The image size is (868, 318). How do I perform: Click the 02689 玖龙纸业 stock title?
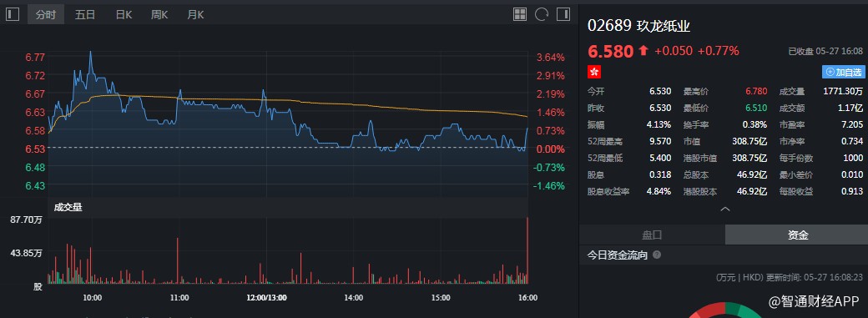[638, 26]
